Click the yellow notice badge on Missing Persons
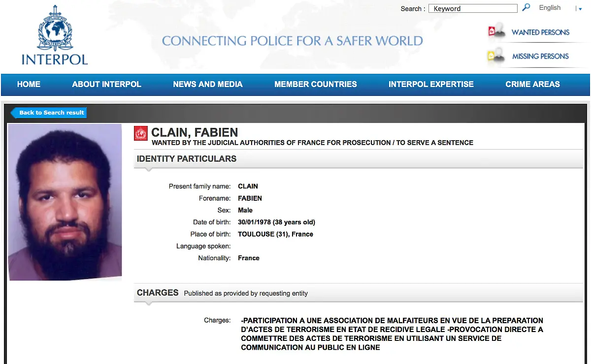Screen dimensions: 591x364 (x=491, y=54)
